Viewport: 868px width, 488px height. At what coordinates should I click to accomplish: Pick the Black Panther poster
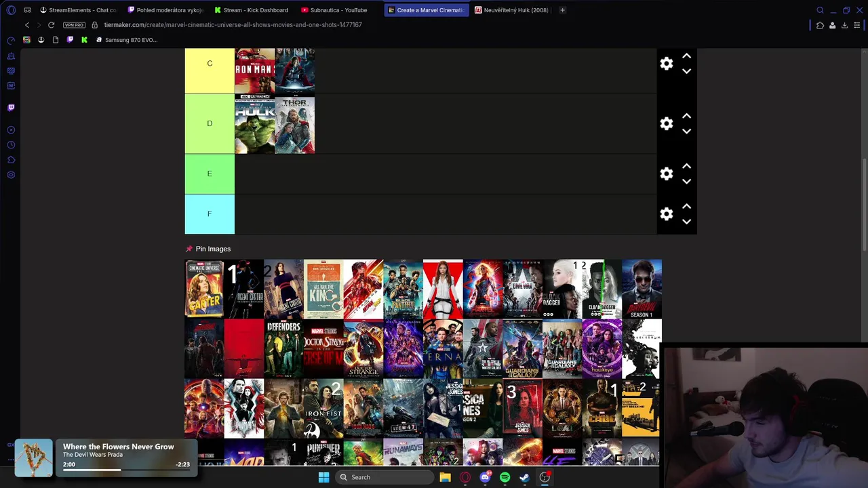coord(403,289)
